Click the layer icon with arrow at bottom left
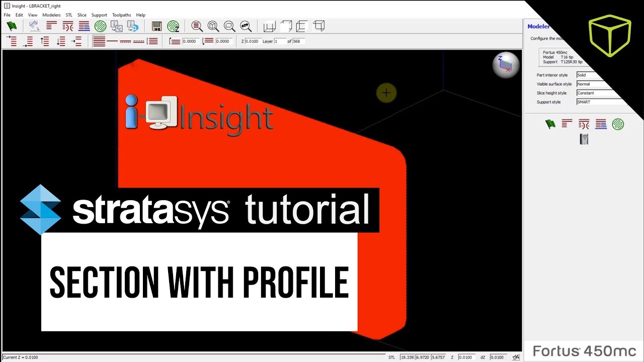The image size is (644, 362). pos(28,41)
